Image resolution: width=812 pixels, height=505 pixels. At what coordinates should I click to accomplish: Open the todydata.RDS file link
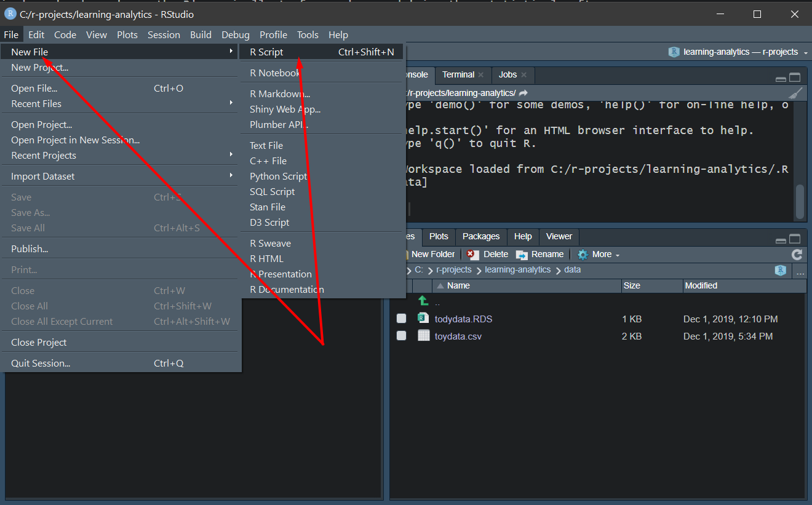pos(463,319)
